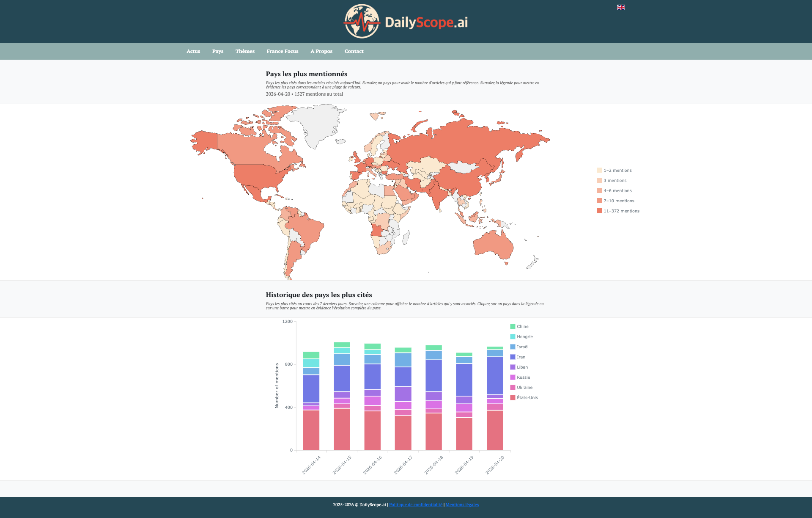The height and width of the screenshot is (518, 812).
Task: Click the Politique de confidentialité link
Action: point(415,504)
